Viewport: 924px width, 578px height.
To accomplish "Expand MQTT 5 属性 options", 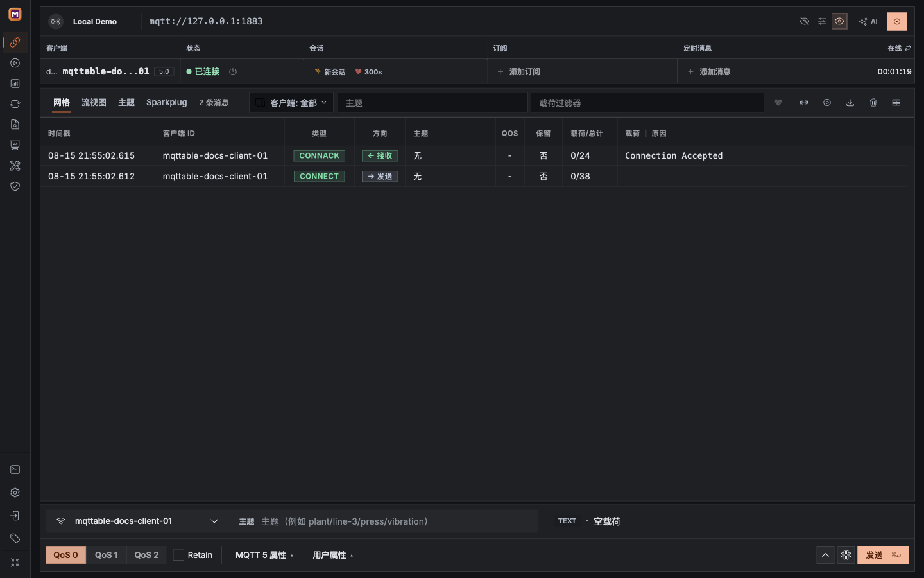I will (264, 555).
